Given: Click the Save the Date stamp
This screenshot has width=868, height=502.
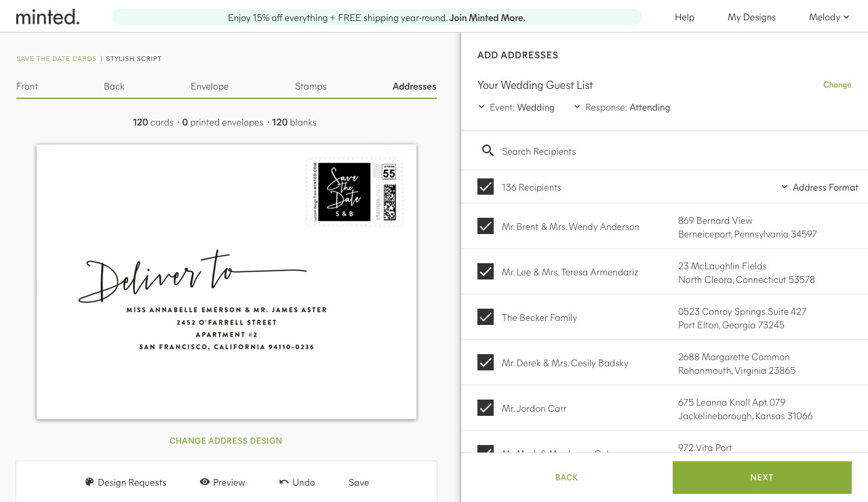Looking at the screenshot, I should (355, 192).
